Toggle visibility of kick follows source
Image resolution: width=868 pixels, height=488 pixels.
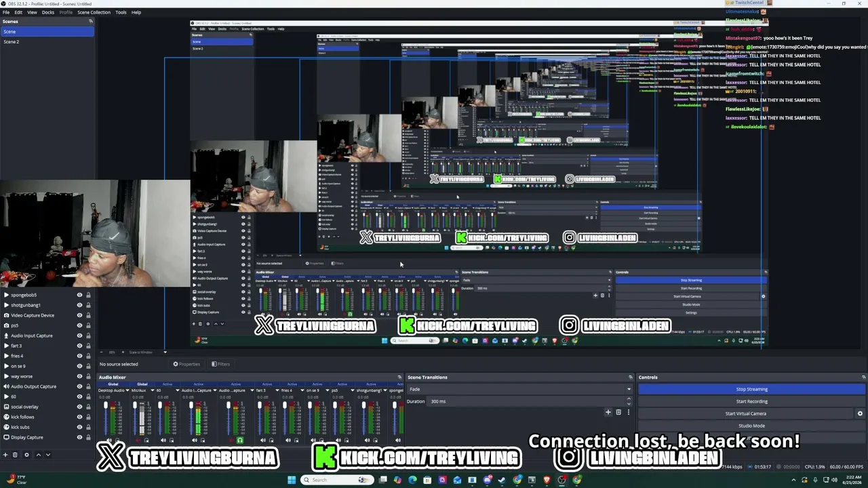click(x=79, y=417)
